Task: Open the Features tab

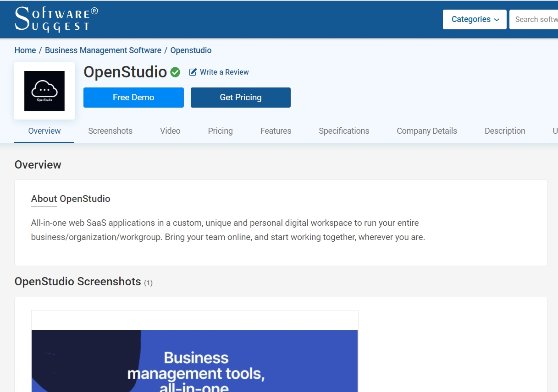Action: [276, 131]
